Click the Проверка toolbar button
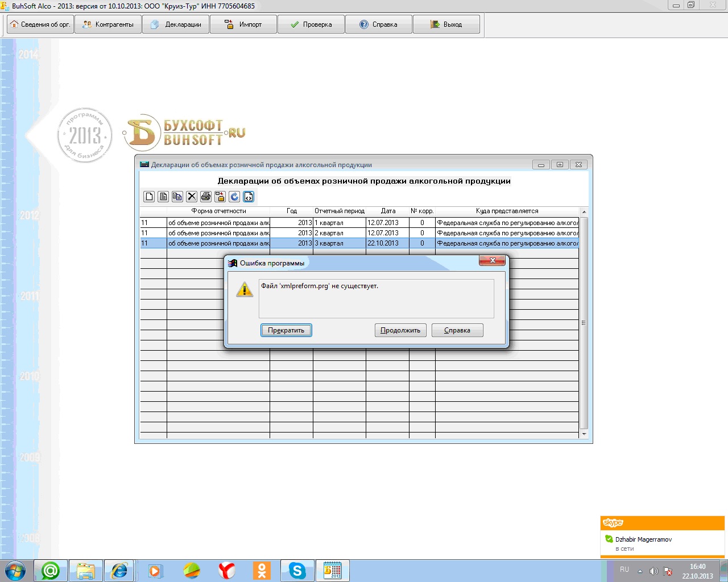The height and width of the screenshot is (582, 728). pos(311,24)
